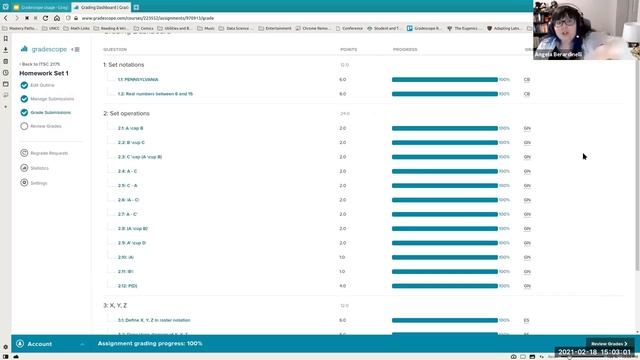The image size is (640, 360).
Task: Click the gradescope logo
Action: (44, 49)
